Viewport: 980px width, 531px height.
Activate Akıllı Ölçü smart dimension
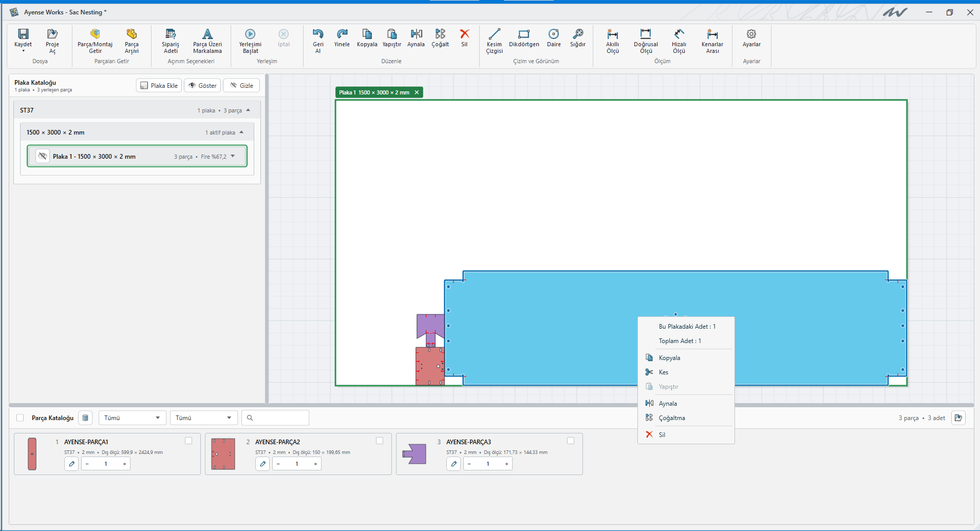pyautogui.click(x=612, y=41)
